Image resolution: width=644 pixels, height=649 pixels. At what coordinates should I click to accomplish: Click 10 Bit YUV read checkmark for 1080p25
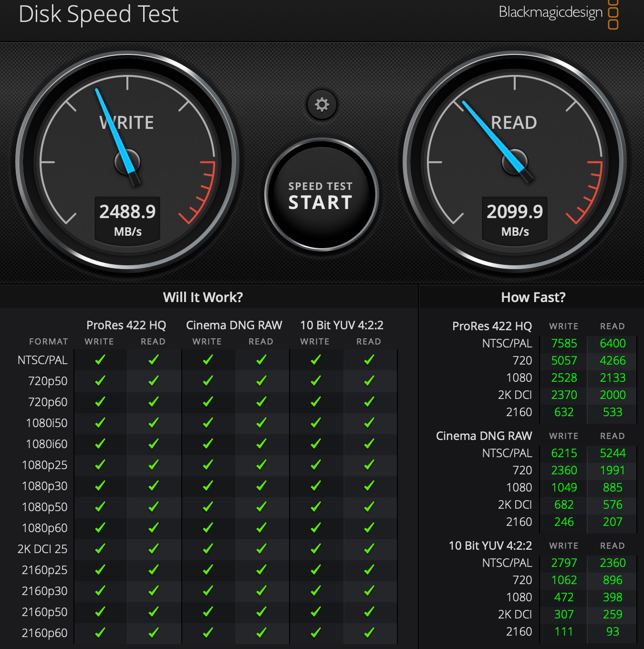tap(369, 465)
